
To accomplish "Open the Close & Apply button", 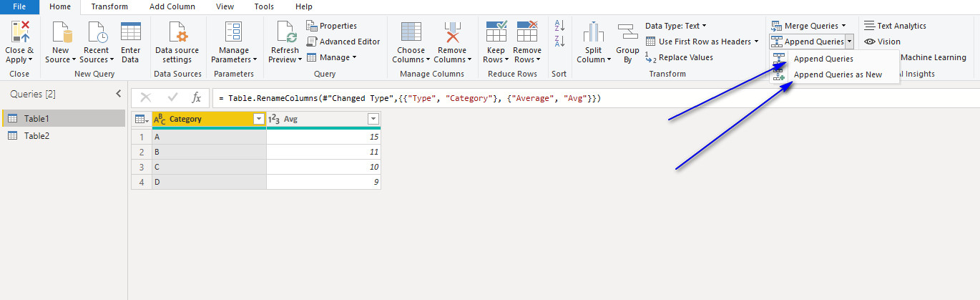I will coord(19,42).
